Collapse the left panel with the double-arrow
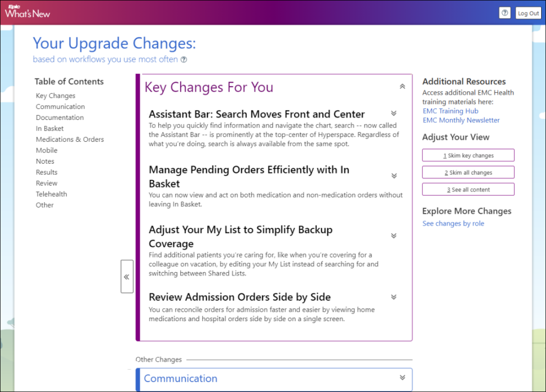 (127, 276)
